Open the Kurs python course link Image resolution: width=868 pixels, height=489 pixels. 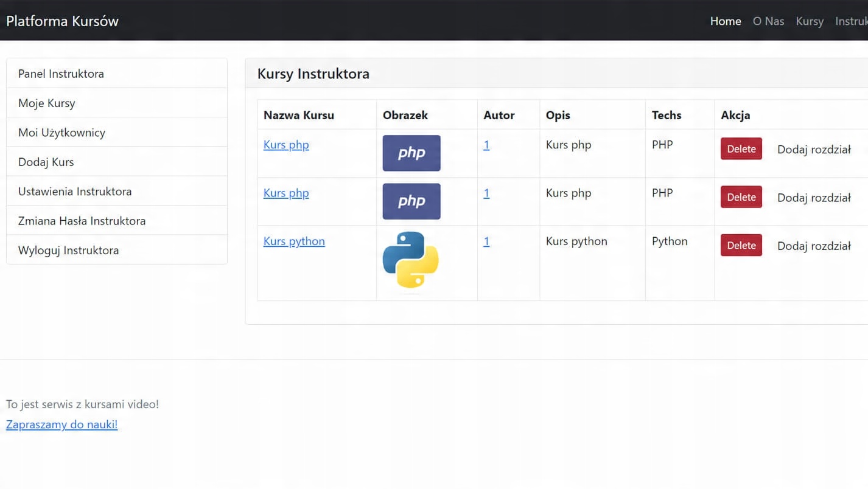point(294,241)
